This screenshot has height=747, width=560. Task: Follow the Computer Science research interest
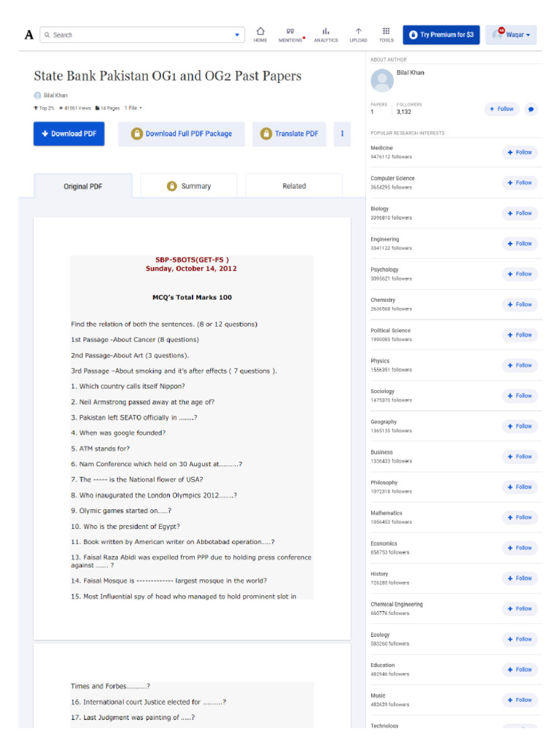pos(519,183)
